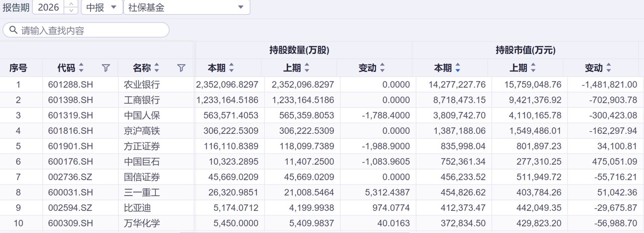Select the 京沪高铁 row name

tap(142, 131)
